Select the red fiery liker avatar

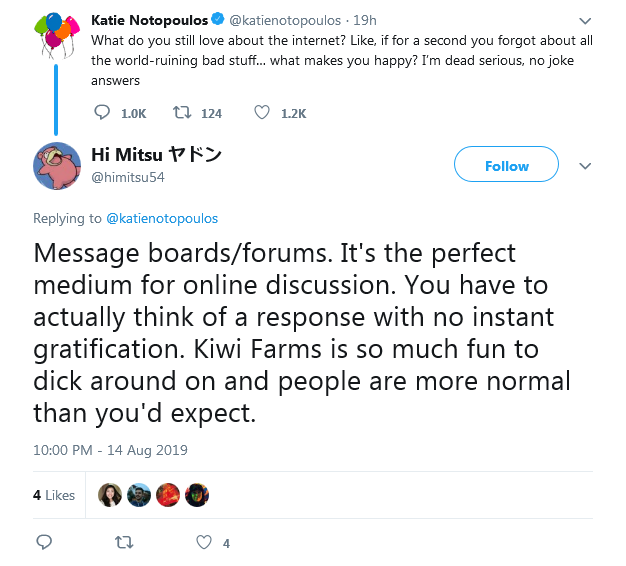[168, 495]
